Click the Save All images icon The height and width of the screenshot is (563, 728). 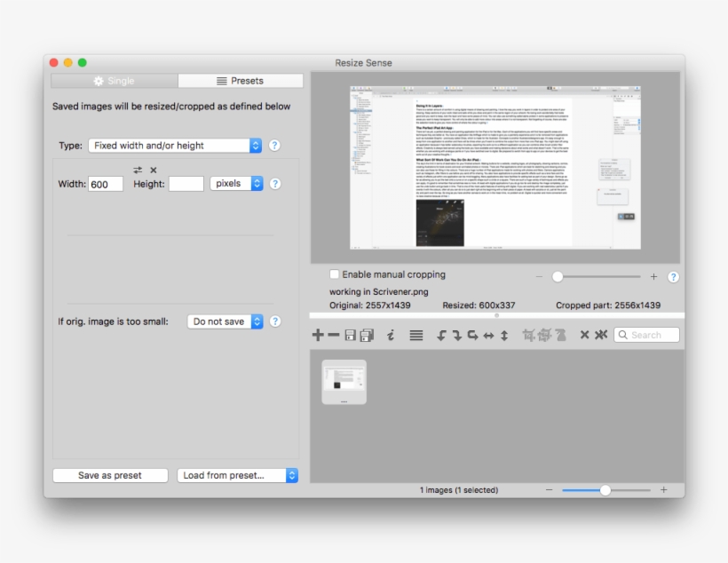[366, 335]
